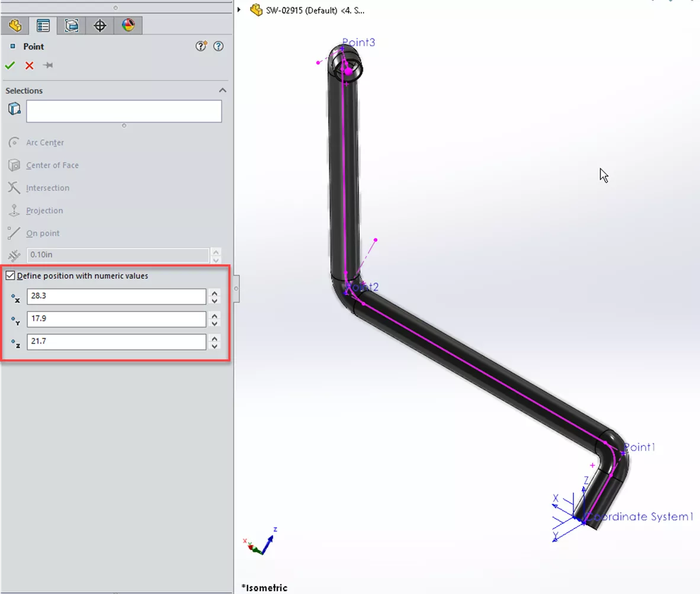Uncheck Define position with numeric values

10,275
